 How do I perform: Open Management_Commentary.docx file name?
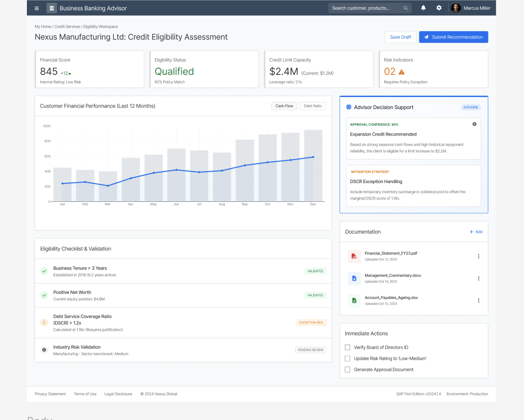(393, 275)
